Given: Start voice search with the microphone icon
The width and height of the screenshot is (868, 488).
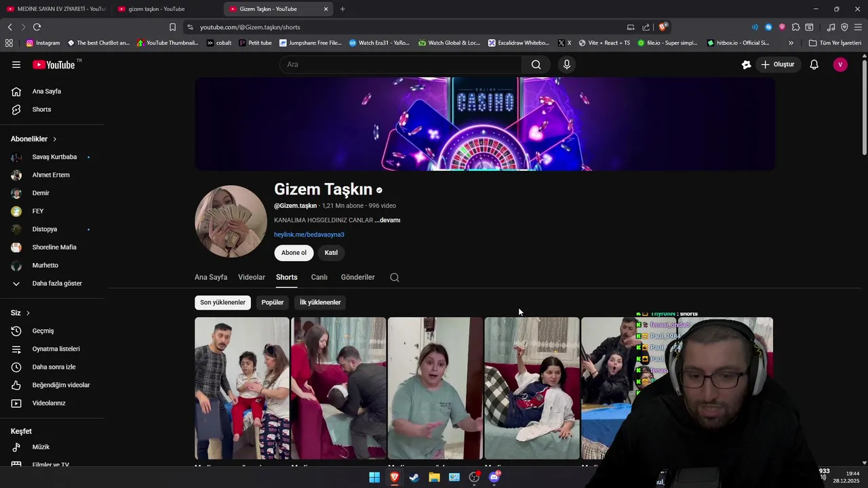Looking at the screenshot, I should pyautogui.click(x=567, y=64).
